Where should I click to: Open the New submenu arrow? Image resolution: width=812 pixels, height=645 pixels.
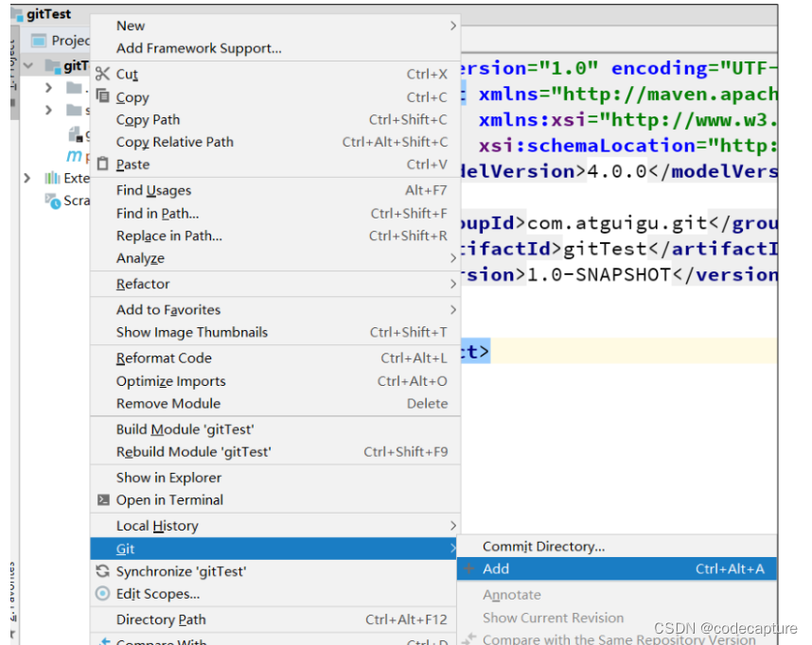(x=453, y=26)
